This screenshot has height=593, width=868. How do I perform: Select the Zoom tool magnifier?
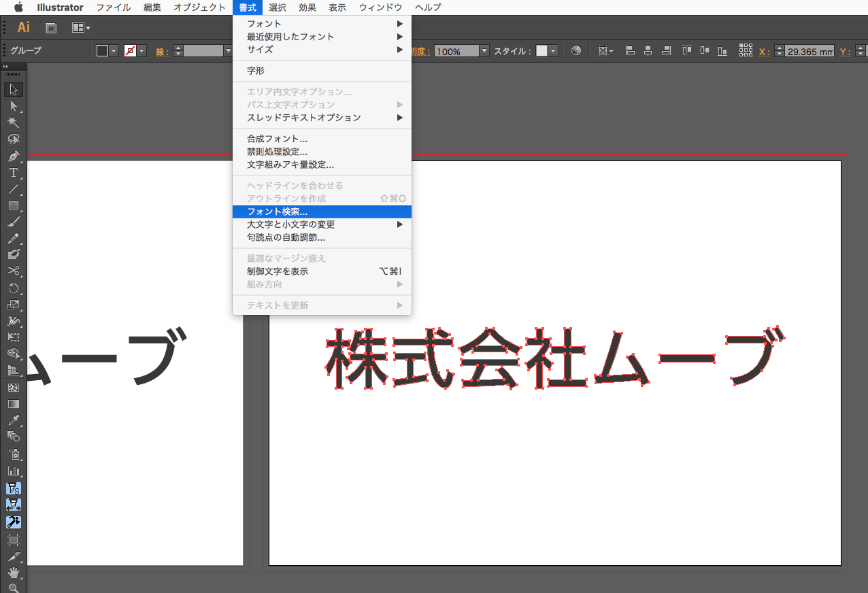pyautogui.click(x=14, y=588)
